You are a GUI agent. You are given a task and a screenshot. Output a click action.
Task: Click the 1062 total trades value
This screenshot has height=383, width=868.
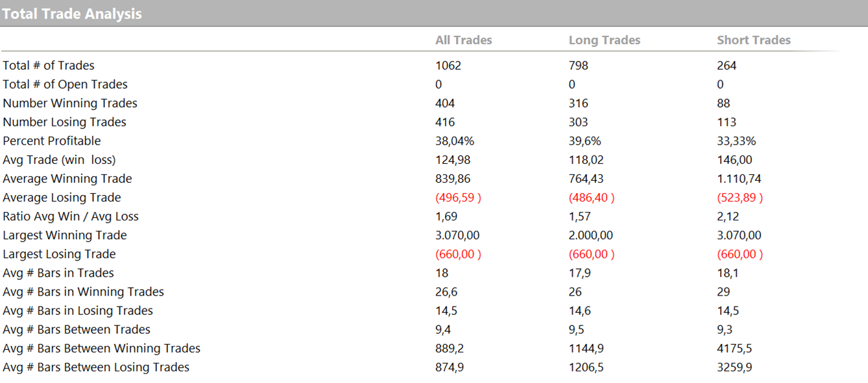click(x=448, y=65)
